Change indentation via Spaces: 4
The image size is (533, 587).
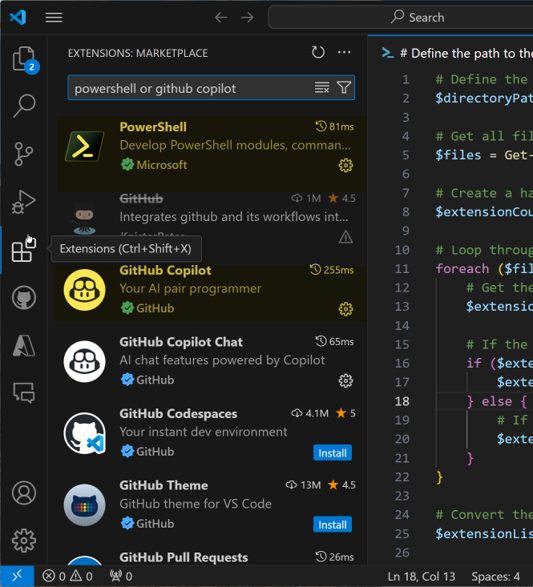coord(495,577)
